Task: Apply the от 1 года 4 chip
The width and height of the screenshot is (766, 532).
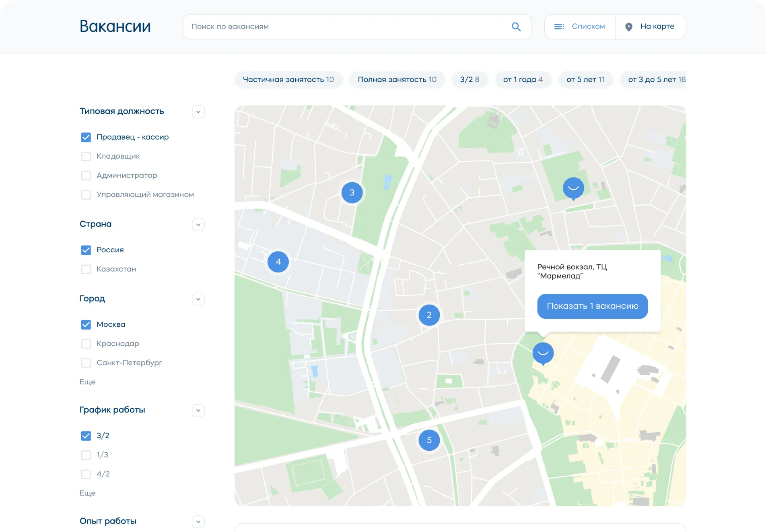Action: point(523,80)
